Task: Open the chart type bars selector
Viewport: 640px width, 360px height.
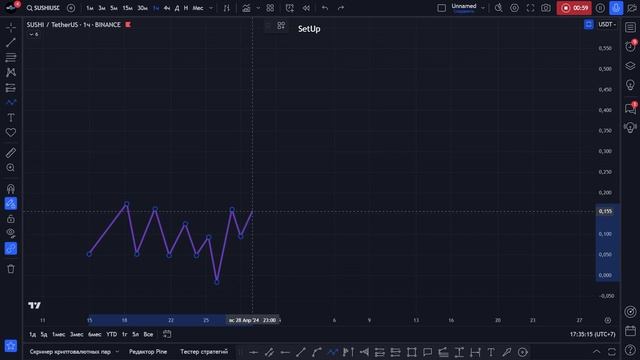Action: pyautogui.click(x=227, y=8)
